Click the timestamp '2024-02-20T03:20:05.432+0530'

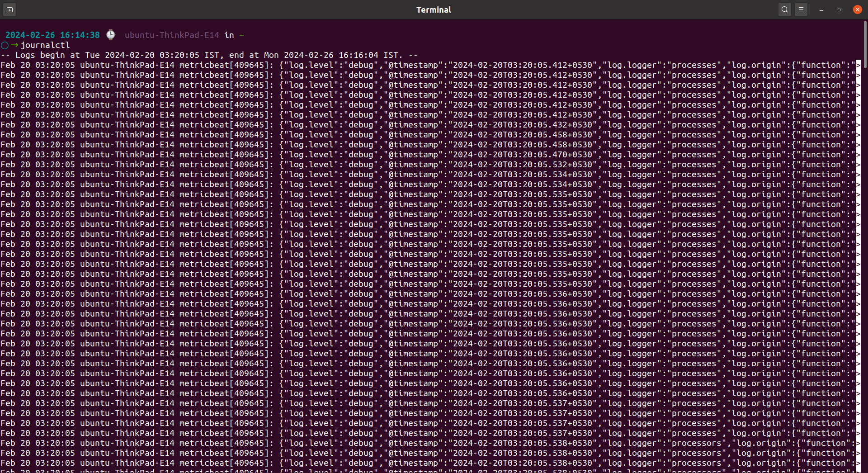coord(523,124)
